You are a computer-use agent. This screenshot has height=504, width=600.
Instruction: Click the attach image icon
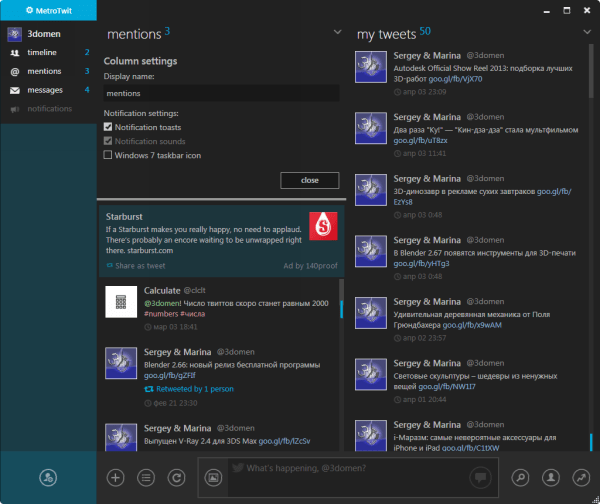tap(213, 478)
